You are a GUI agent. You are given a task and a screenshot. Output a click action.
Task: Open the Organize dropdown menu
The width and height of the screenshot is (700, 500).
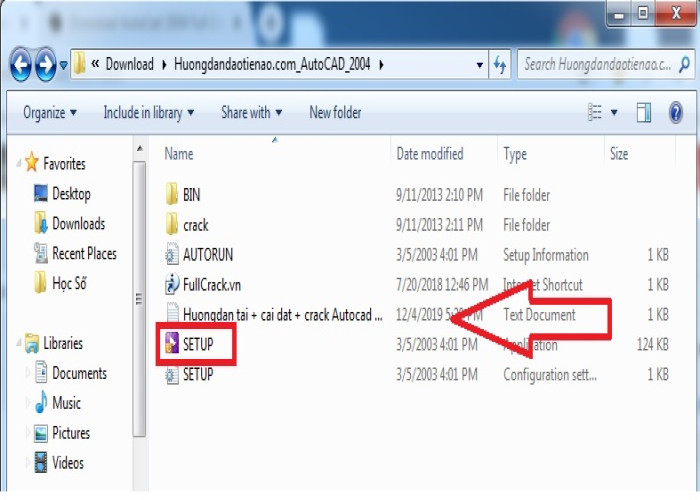click(51, 113)
